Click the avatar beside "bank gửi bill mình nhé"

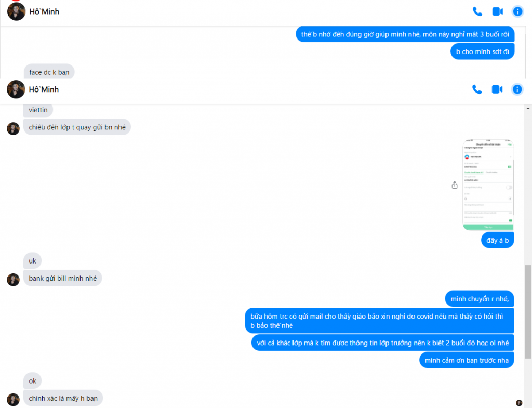13,279
